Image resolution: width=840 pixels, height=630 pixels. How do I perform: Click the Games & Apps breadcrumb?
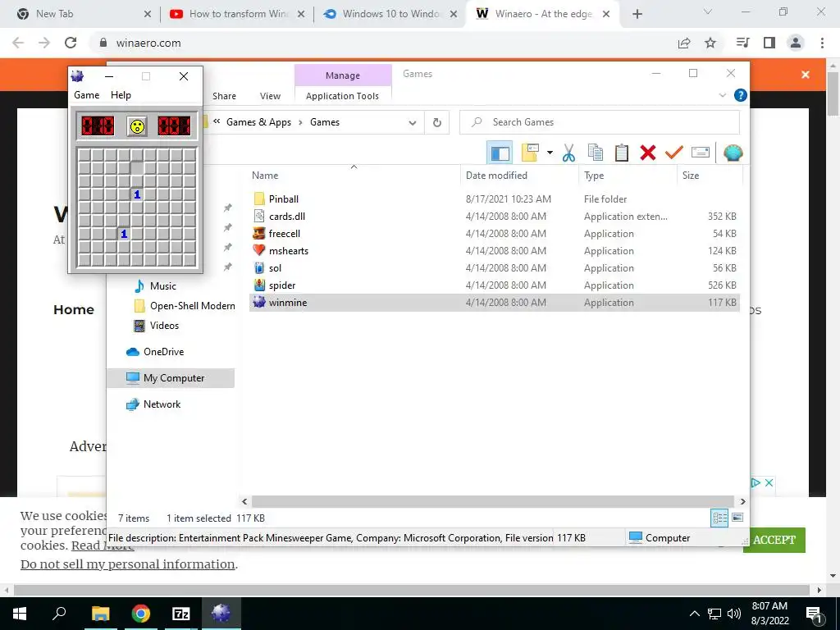(x=258, y=122)
